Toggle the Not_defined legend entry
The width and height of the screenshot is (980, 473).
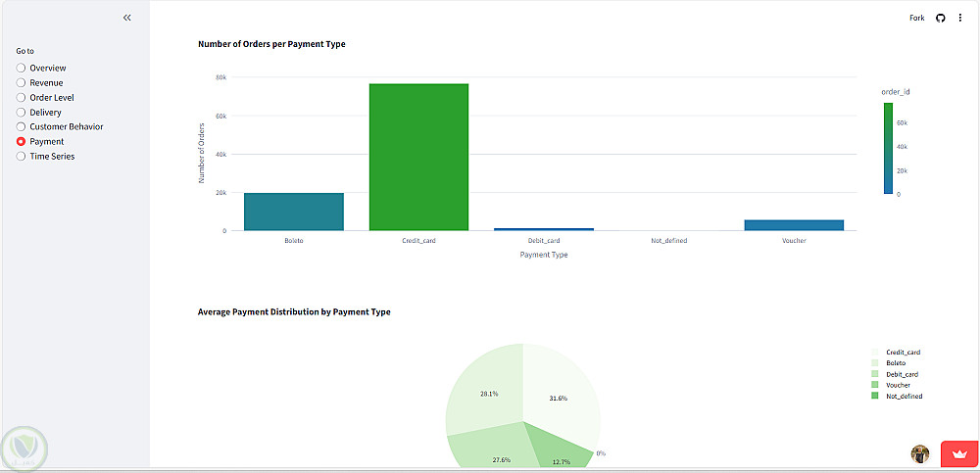click(x=904, y=397)
